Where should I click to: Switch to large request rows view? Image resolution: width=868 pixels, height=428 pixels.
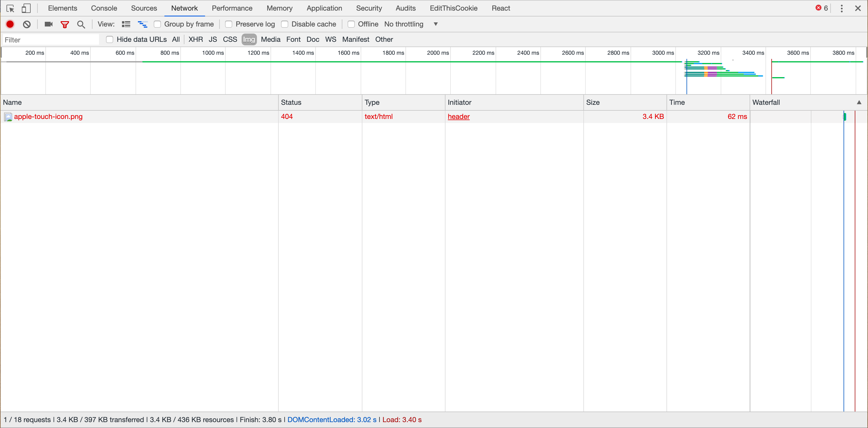click(x=126, y=24)
